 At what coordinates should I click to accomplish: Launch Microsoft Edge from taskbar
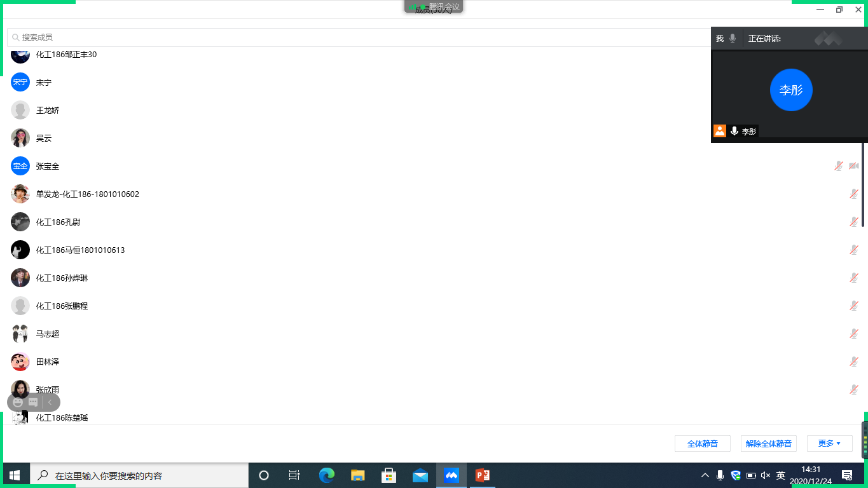pyautogui.click(x=327, y=475)
